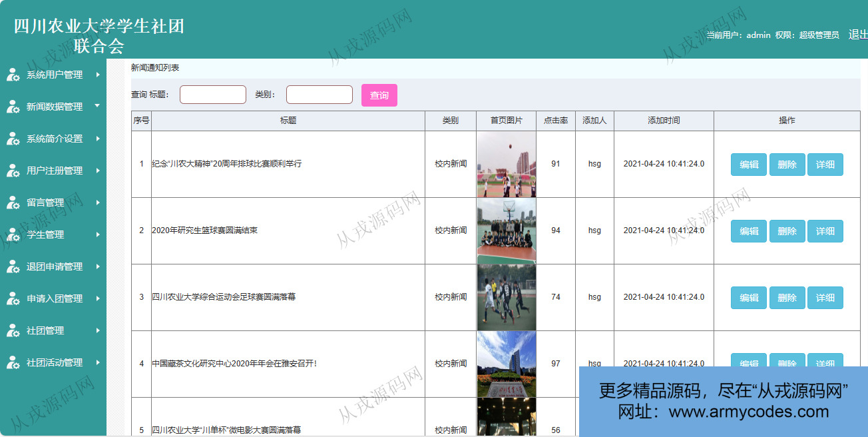Click the football match thumbnail in row 3

507,297
